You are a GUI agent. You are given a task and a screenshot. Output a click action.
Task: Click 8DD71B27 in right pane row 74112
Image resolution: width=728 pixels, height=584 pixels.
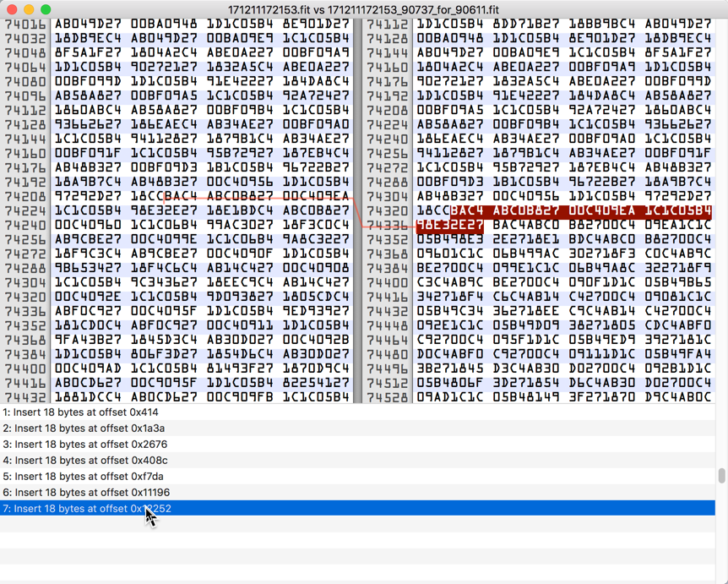tap(526, 25)
